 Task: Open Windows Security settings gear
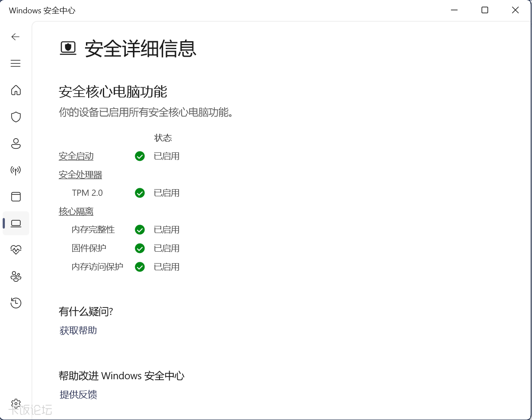(16, 404)
